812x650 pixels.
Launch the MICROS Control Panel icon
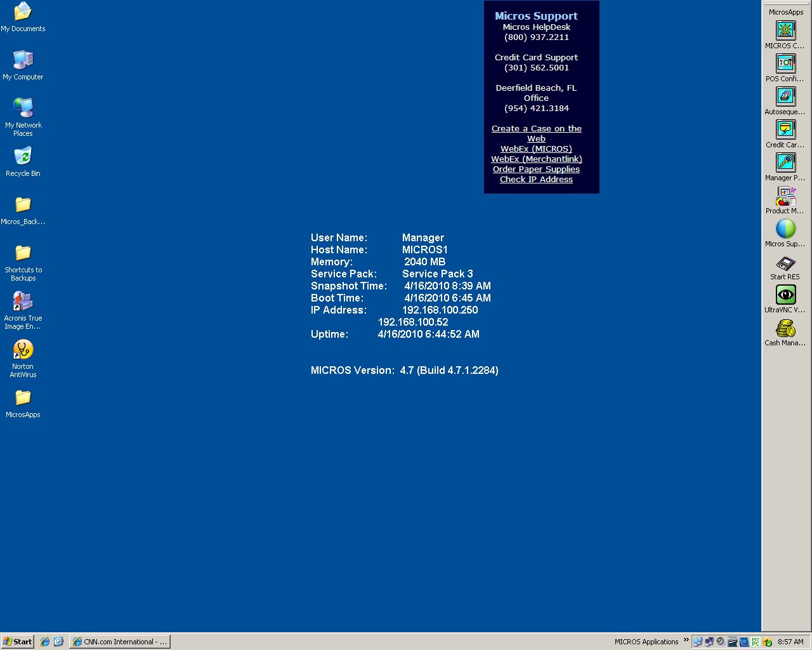[785, 30]
